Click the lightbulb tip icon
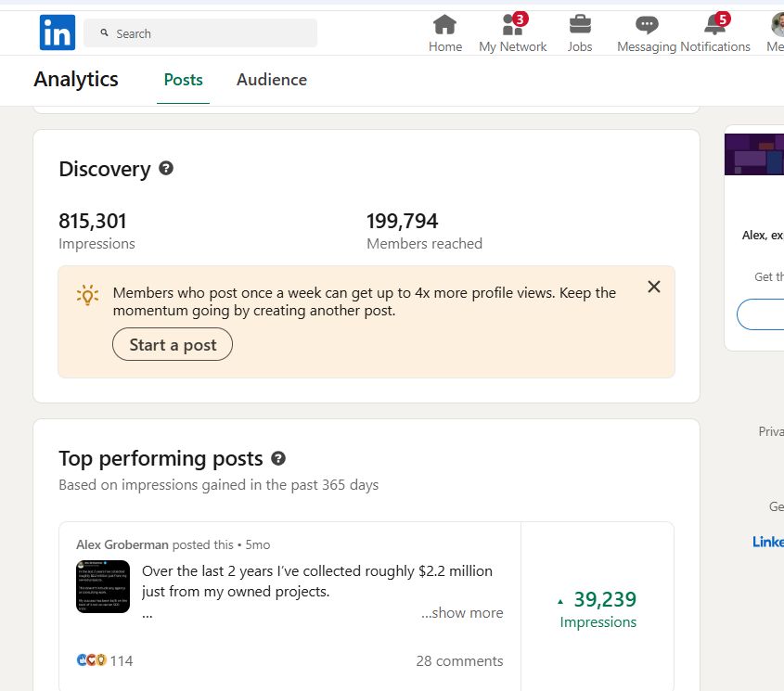 click(x=87, y=295)
